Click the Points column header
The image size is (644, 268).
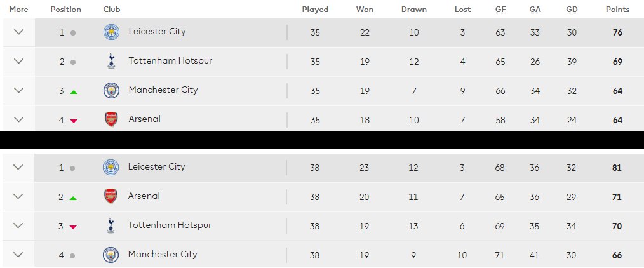pyautogui.click(x=617, y=10)
